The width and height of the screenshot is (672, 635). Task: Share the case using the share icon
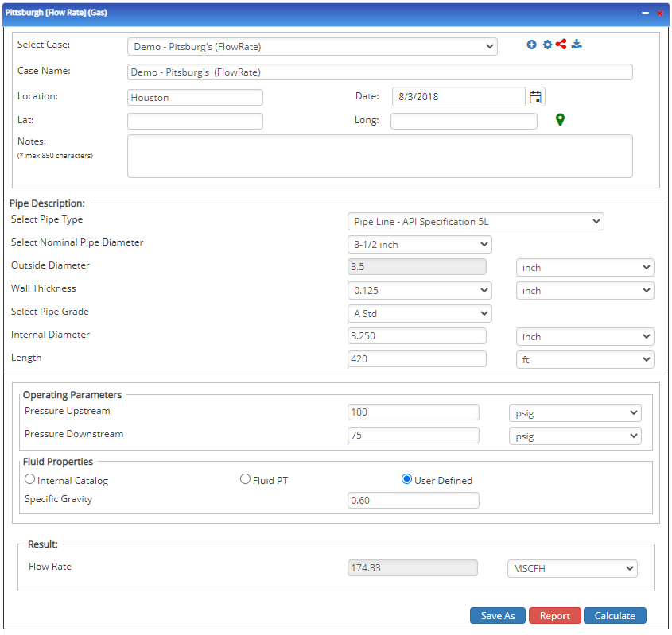[x=561, y=45]
